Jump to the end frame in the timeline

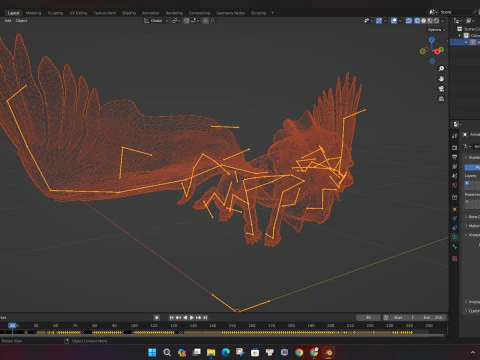[x=205, y=318]
